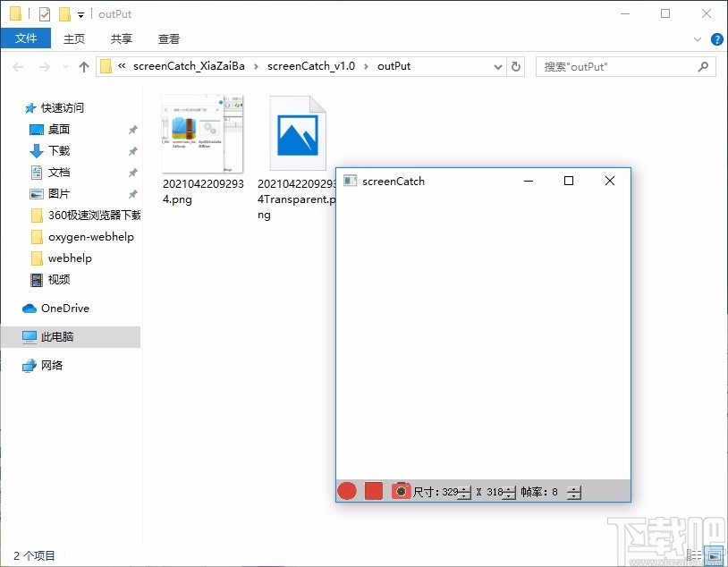The height and width of the screenshot is (567, 728).
Task: Pin the 桌面 entry in Quick Access
Action: 132,129
